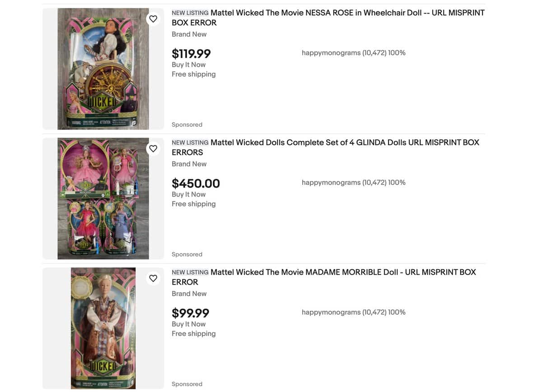This screenshot has height=392, width=542.
Task: Click Sponsored label under Madame Morrible listing
Action: 187,384
